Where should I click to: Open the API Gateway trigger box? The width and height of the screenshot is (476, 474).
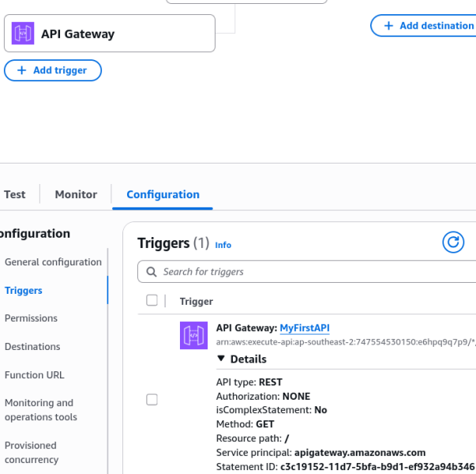pyautogui.click(x=110, y=33)
